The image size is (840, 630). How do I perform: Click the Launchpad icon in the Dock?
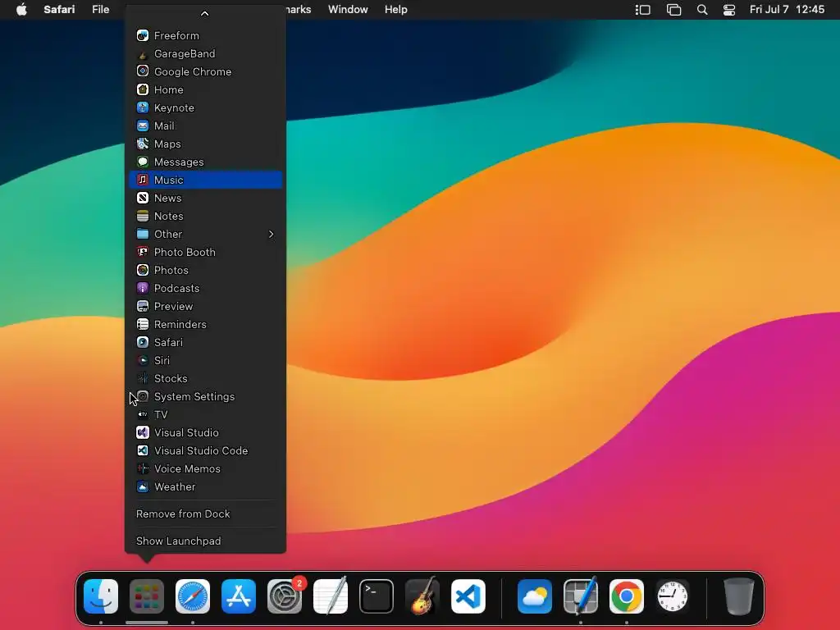pos(147,596)
